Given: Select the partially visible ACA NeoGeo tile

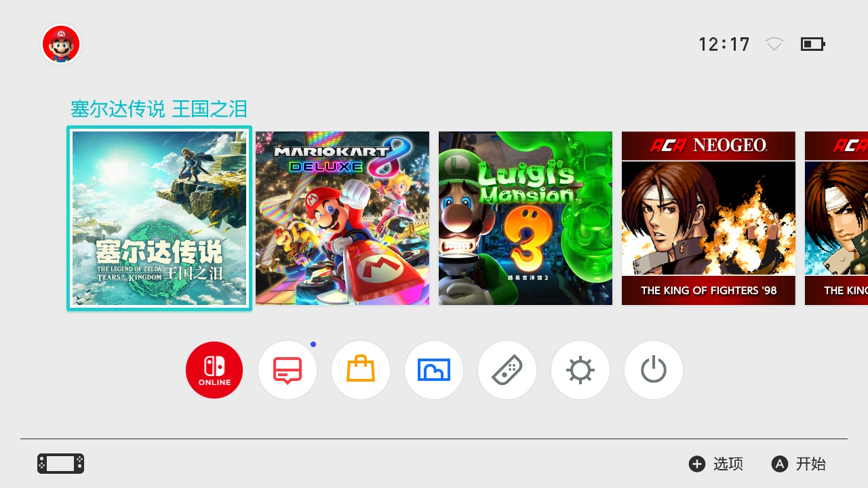Looking at the screenshot, I should click(836, 218).
